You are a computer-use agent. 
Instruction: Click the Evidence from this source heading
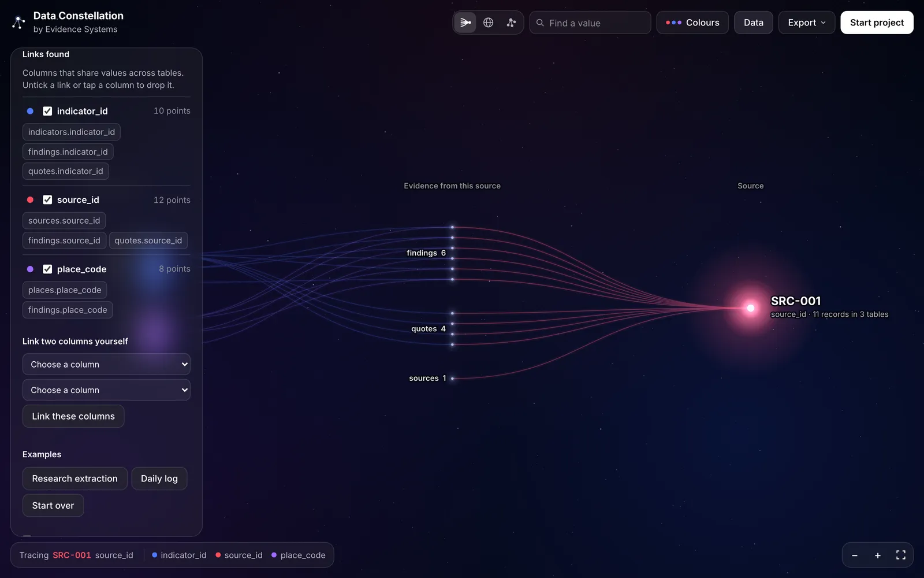[x=452, y=186]
